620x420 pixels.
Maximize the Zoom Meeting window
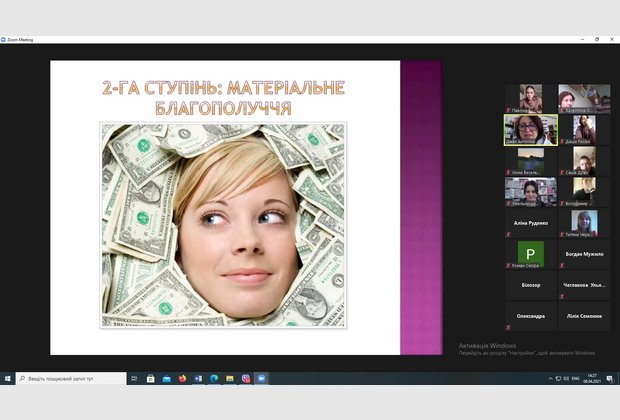597,40
